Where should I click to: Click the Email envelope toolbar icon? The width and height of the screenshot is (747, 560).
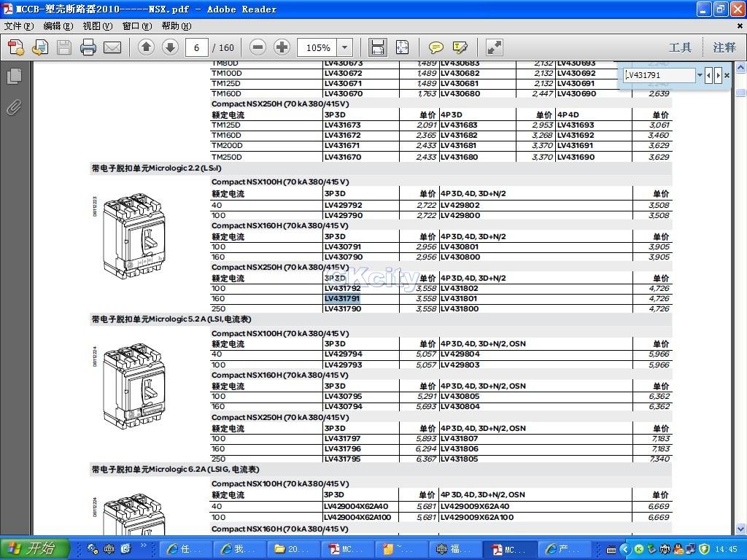click(x=112, y=47)
